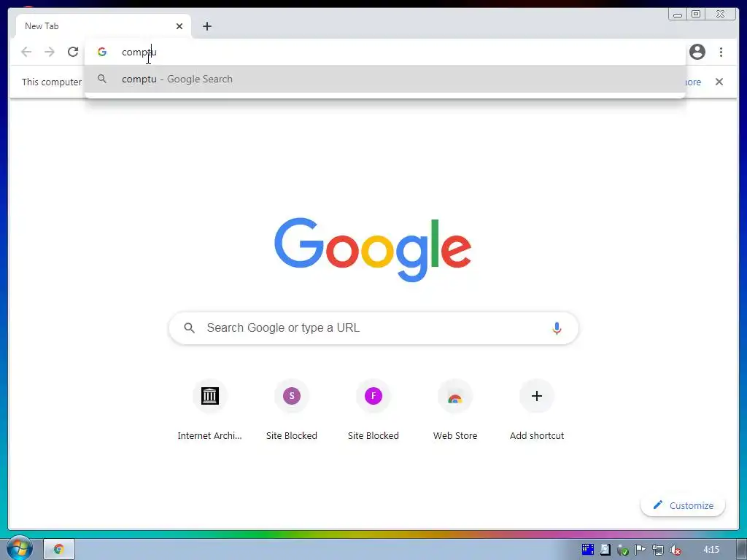Viewport: 747px width, 560px height.
Task: Click the browser Back arrow
Action: pyautogui.click(x=26, y=52)
